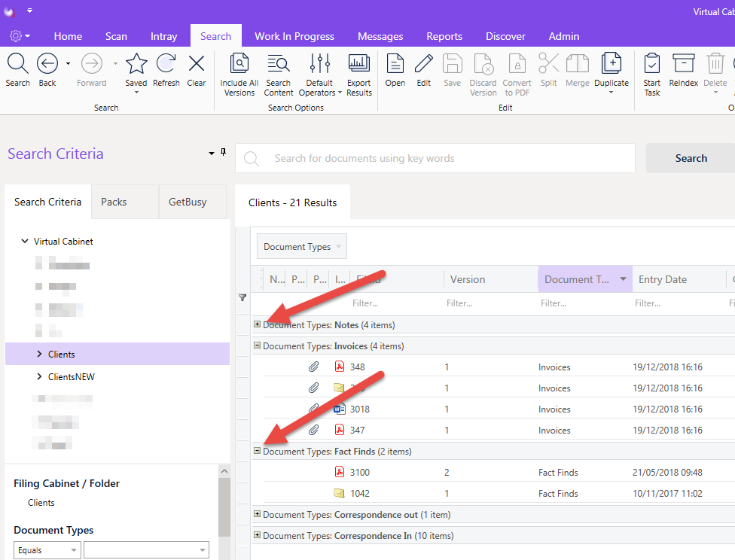Click the Export Results icon
Viewport: 735px width, 560px height.
point(359,64)
